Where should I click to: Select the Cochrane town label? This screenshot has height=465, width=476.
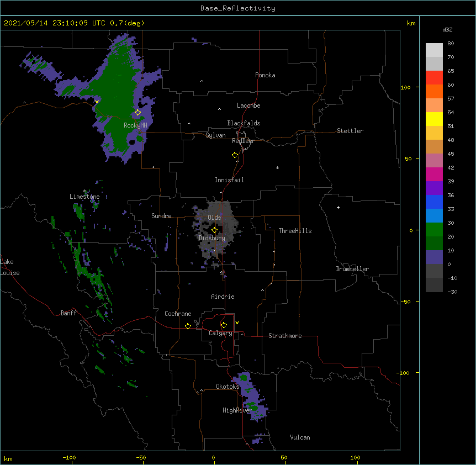click(x=178, y=314)
